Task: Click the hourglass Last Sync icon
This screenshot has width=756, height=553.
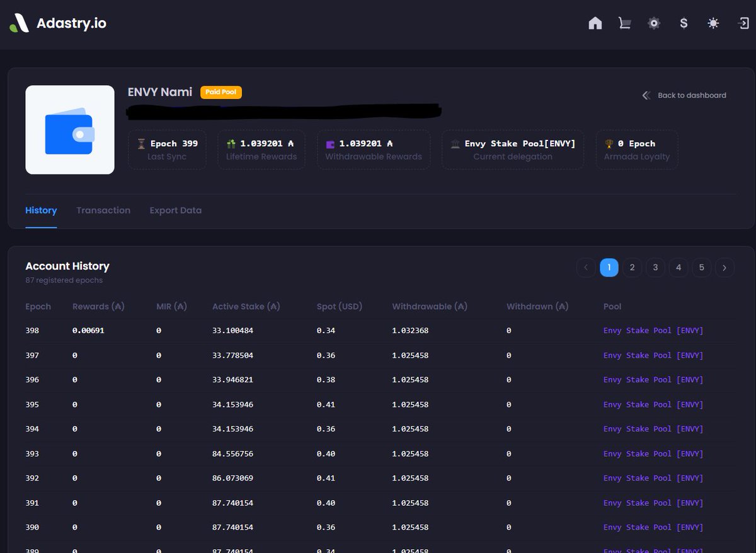Action: (x=141, y=144)
